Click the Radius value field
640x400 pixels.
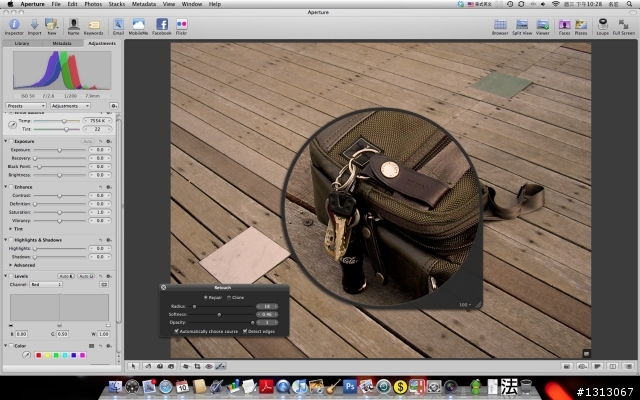(267, 306)
